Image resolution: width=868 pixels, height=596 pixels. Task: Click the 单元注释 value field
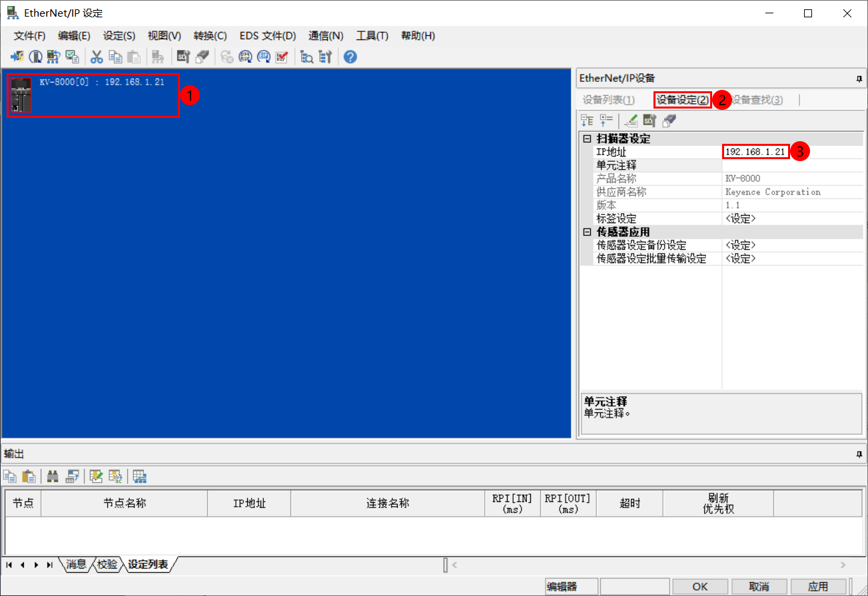pyautogui.click(x=793, y=165)
